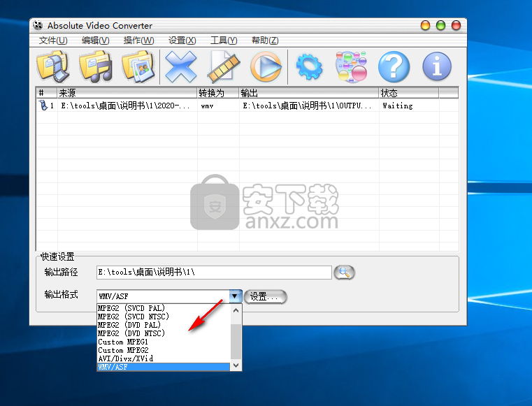Open the 文件(U) menu
532x406 pixels.
53,41
